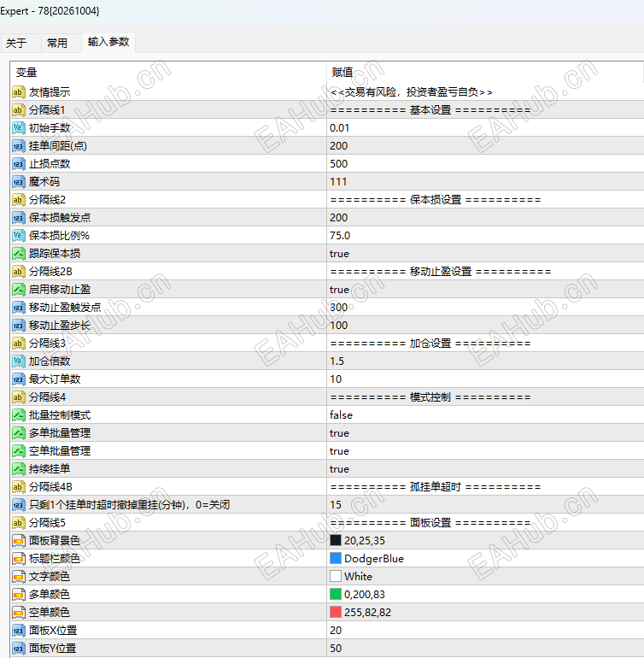Screen dimensions: 644x658
Task: Toggle 跟踪保本损 value true
Action: pos(339,254)
